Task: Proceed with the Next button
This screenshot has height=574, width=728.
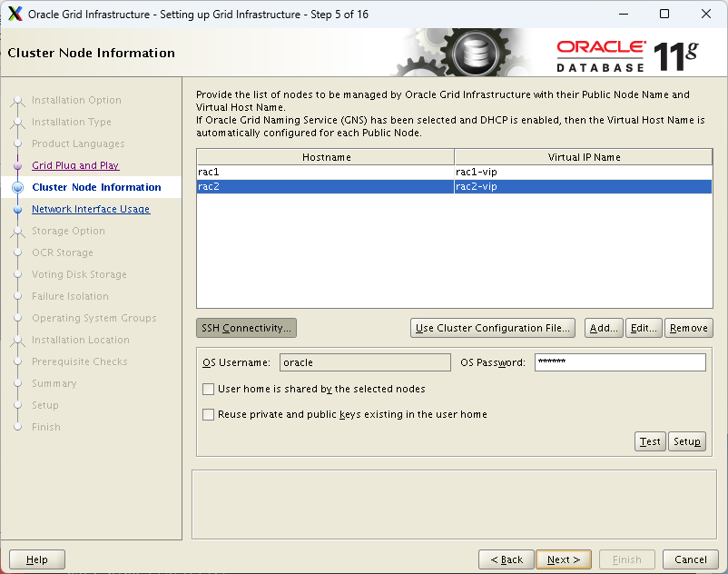Action: (x=564, y=559)
